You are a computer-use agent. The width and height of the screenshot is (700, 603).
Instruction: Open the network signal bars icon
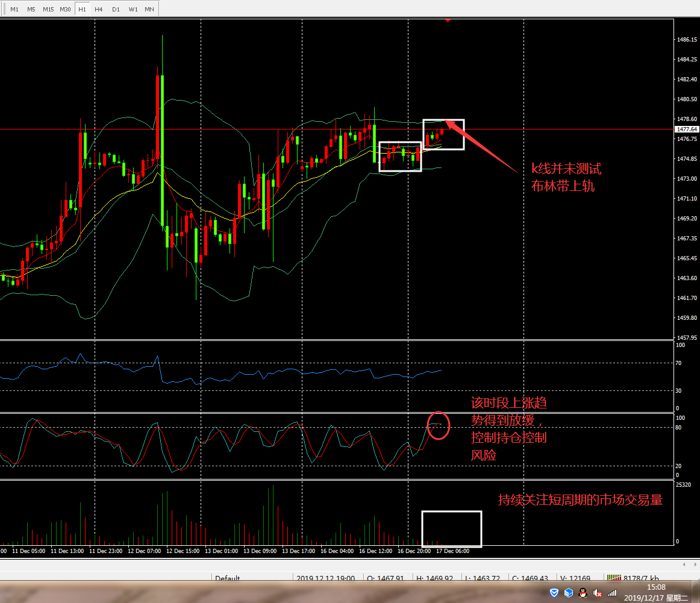[x=612, y=593]
